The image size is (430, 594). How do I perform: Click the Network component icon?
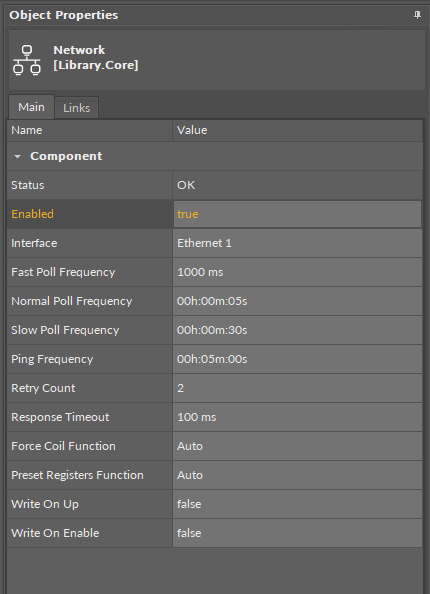click(x=27, y=60)
